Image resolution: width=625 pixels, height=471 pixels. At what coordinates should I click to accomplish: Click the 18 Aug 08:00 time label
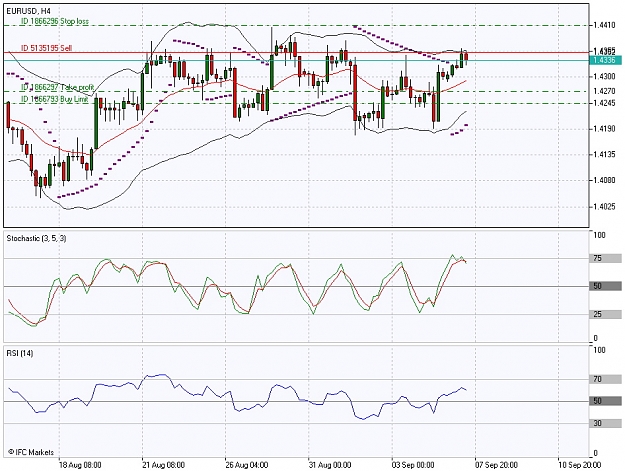click(x=80, y=465)
